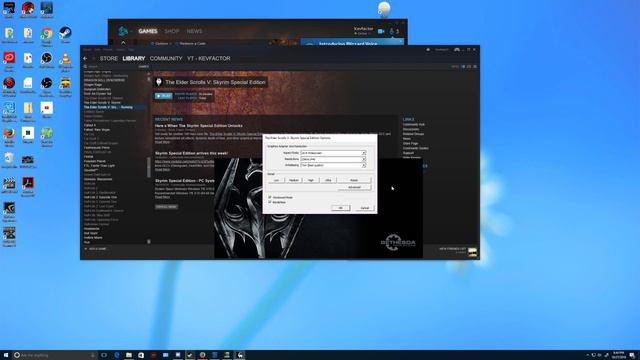Select the High detail preset
640x360 pixels.
point(311,180)
